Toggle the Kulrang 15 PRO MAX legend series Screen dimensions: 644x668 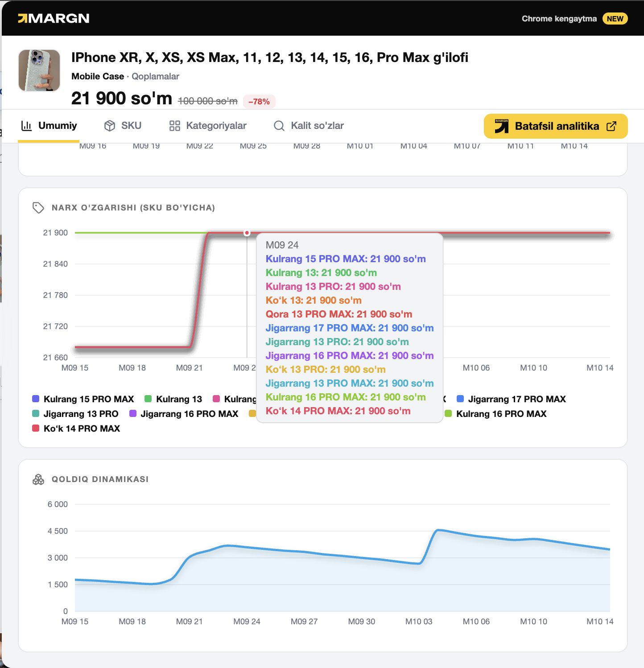(83, 399)
